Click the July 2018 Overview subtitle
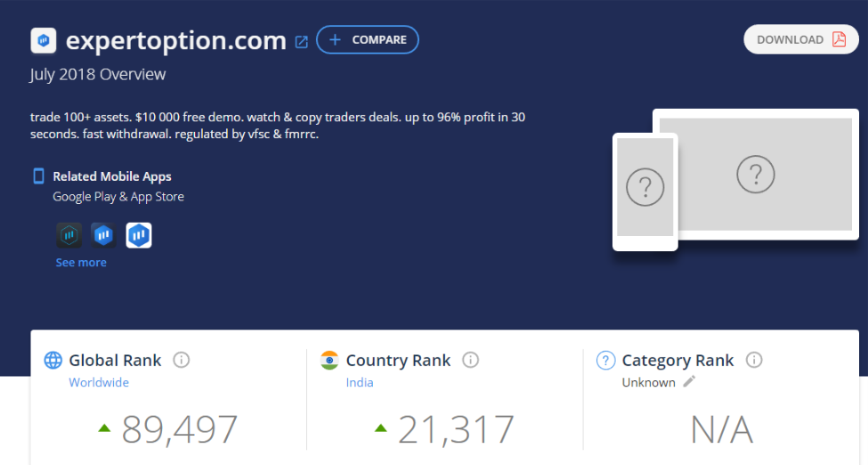 (x=97, y=74)
